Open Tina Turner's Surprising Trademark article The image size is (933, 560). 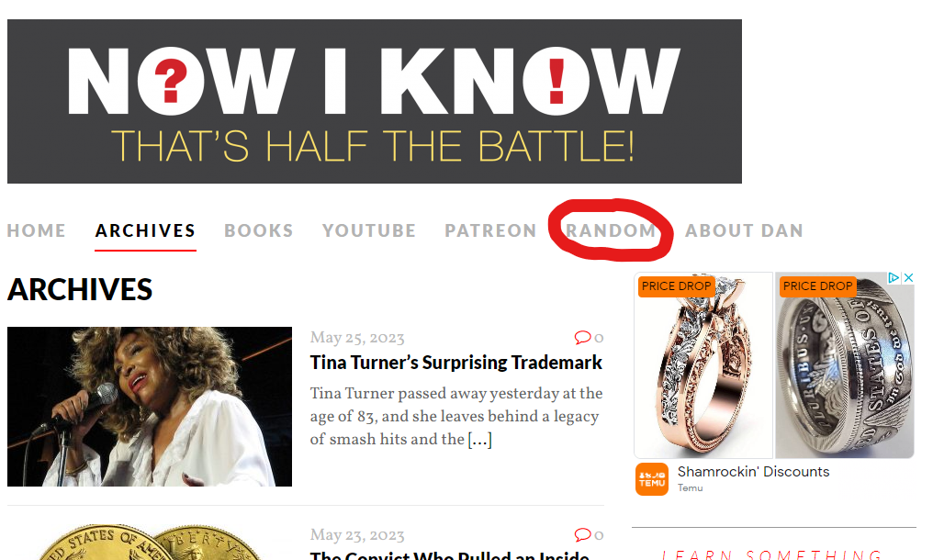[x=455, y=363]
